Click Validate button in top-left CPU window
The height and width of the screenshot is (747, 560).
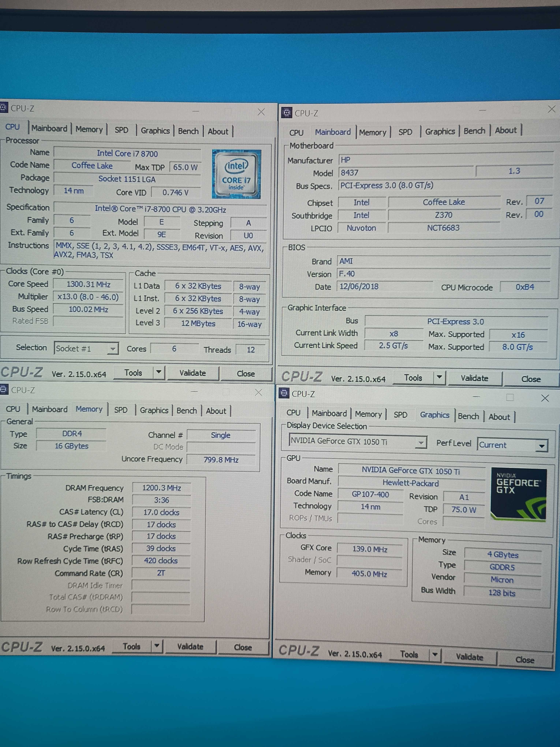point(193,373)
